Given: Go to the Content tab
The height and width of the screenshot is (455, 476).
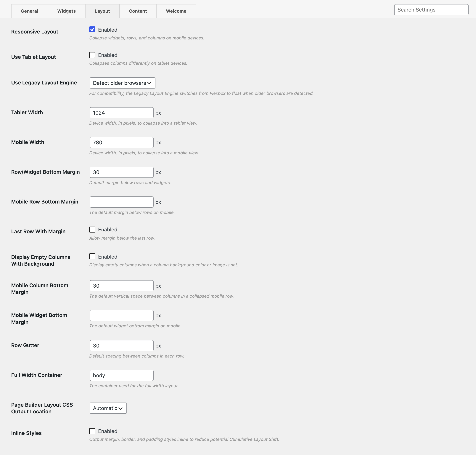Looking at the screenshot, I should (x=138, y=11).
